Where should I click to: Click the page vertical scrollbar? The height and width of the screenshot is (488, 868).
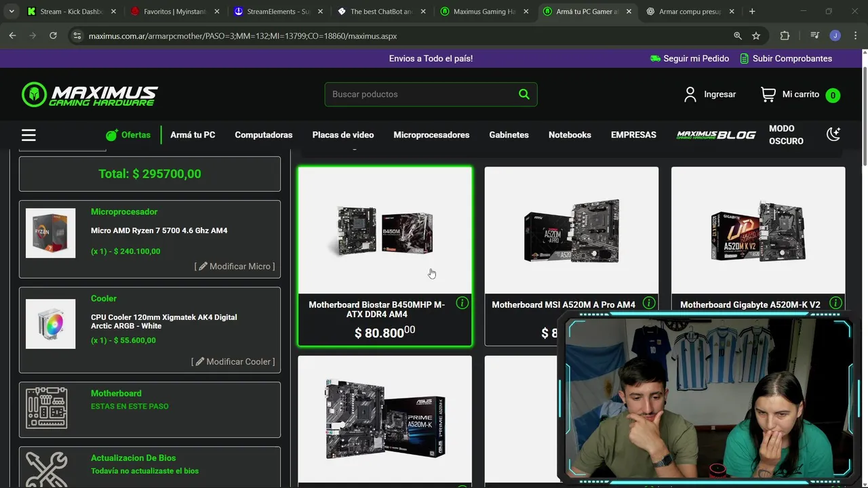tap(864, 115)
